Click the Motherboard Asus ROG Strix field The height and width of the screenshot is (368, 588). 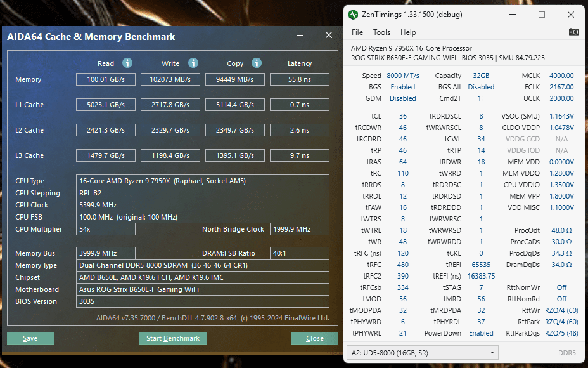(203, 289)
